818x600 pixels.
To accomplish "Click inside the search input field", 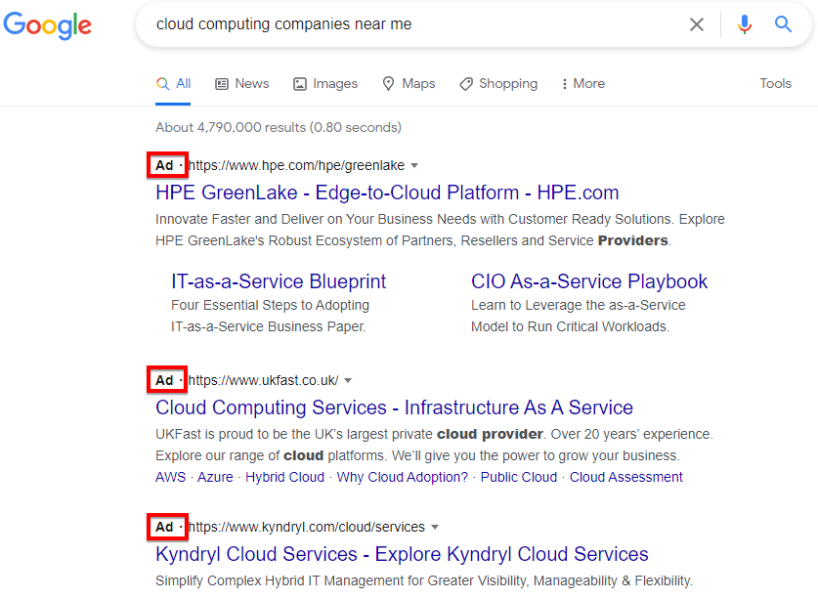I will coord(400,25).
